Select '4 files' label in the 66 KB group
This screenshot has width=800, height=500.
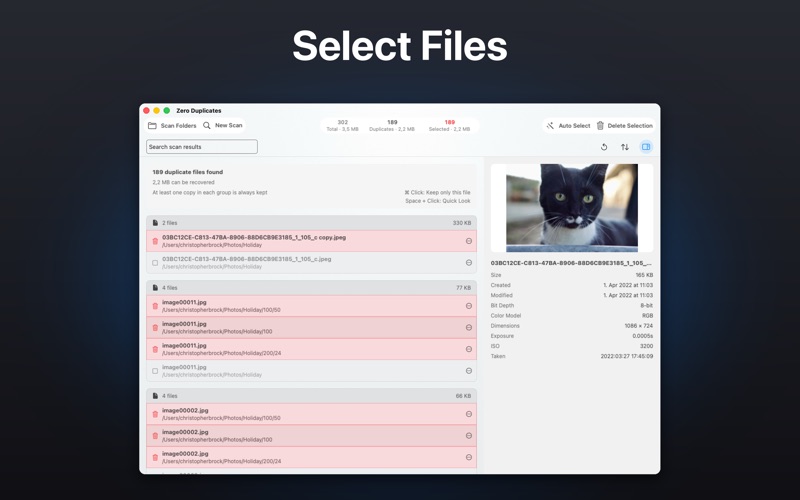click(x=169, y=396)
